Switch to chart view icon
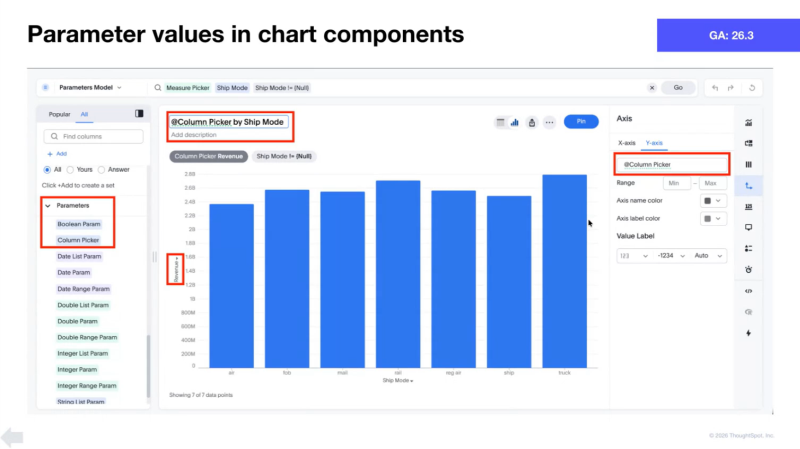Screen dimensions: 800x449 click(515, 122)
